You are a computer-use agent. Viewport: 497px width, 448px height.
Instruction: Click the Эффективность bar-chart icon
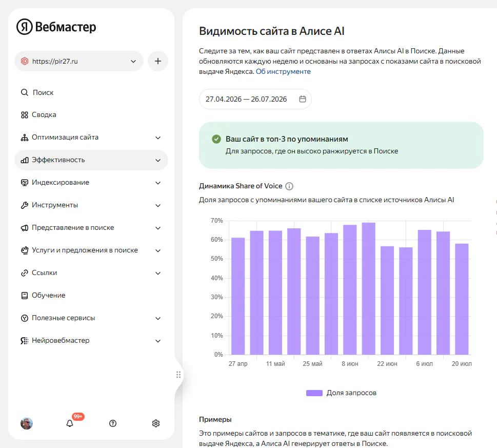coord(25,160)
